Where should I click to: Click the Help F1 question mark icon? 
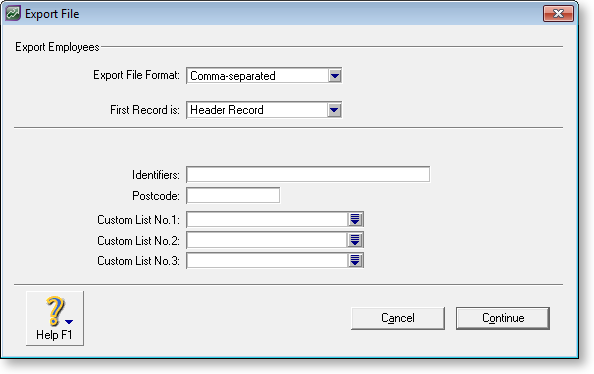(55, 311)
